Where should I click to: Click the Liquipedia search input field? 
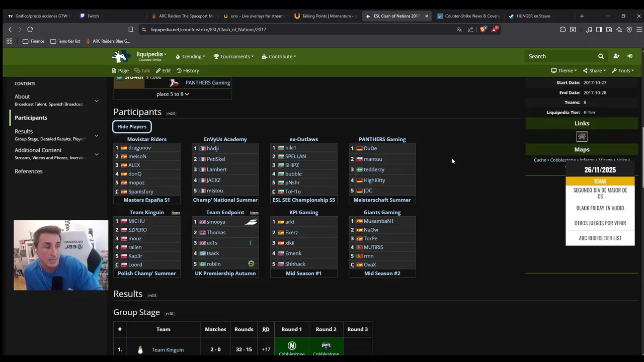(559, 56)
